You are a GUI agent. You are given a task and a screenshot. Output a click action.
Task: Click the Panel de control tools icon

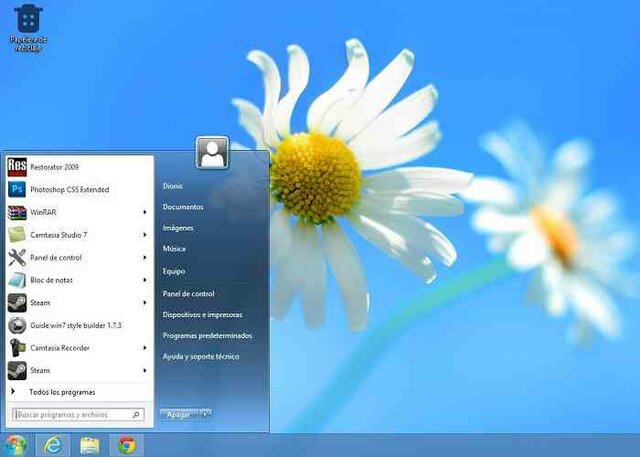(x=17, y=257)
